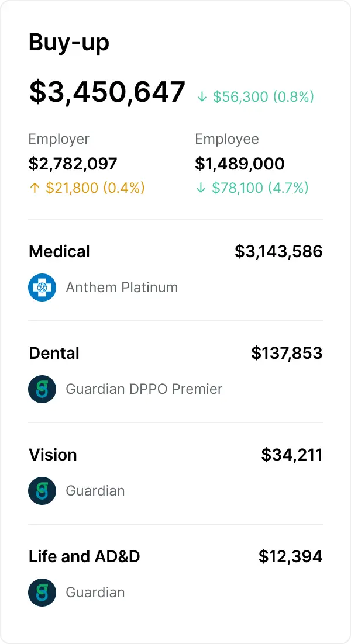Click the Guardian logo in Vision row
Image resolution: width=351 pixels, height=644 pixels.
tap(42, 491)
